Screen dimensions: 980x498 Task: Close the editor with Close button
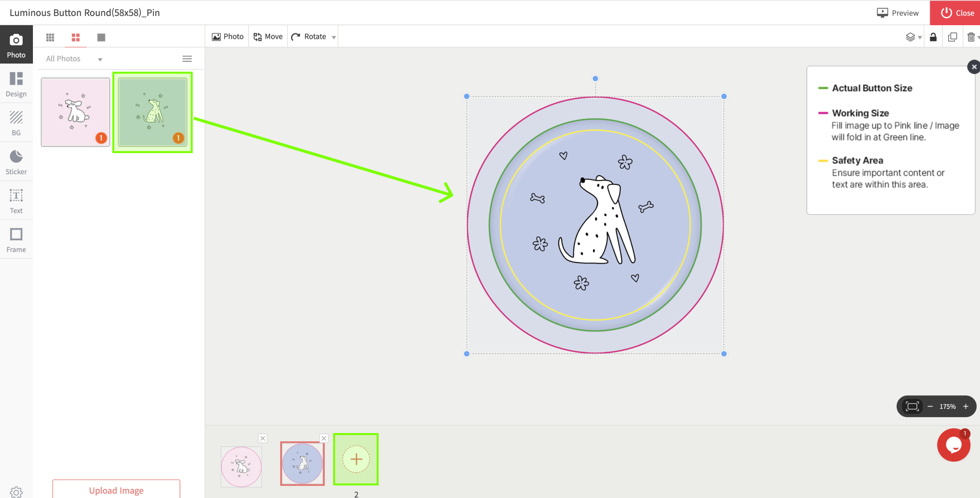pyautogui.click(x=955, y=13)
